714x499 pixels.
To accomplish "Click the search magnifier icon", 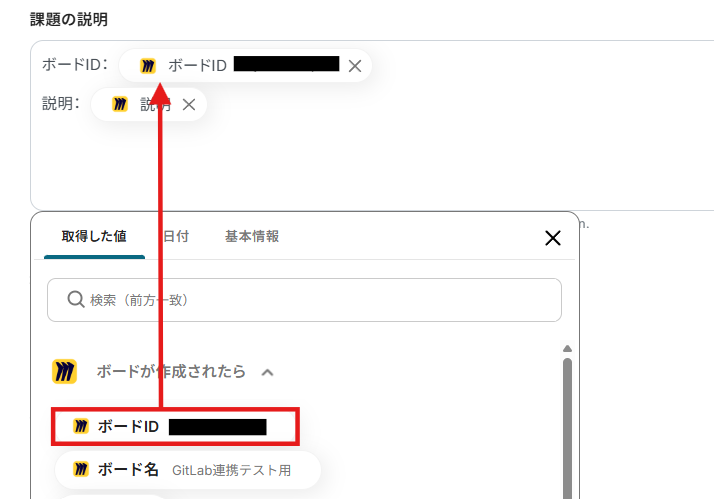I will (x=76, y=300).
